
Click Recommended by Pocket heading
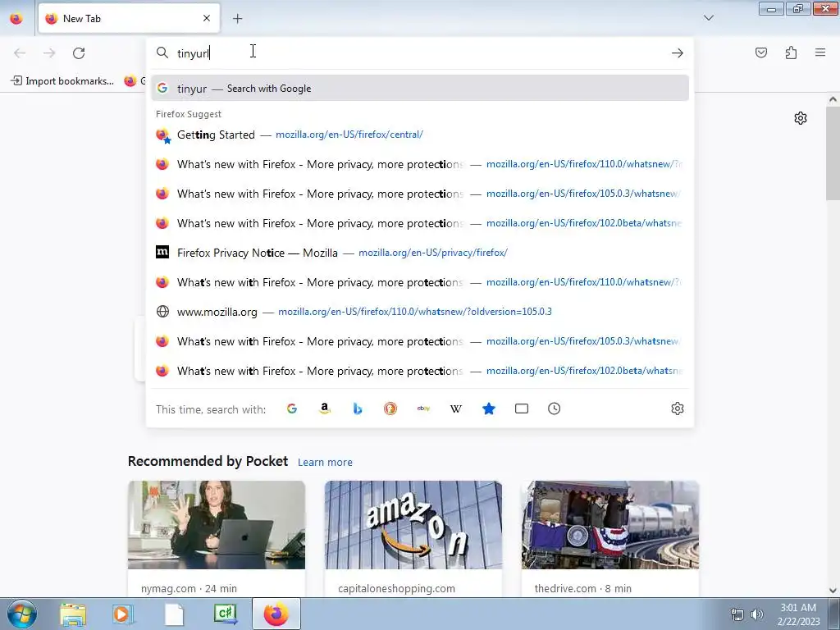pos(208,461)
